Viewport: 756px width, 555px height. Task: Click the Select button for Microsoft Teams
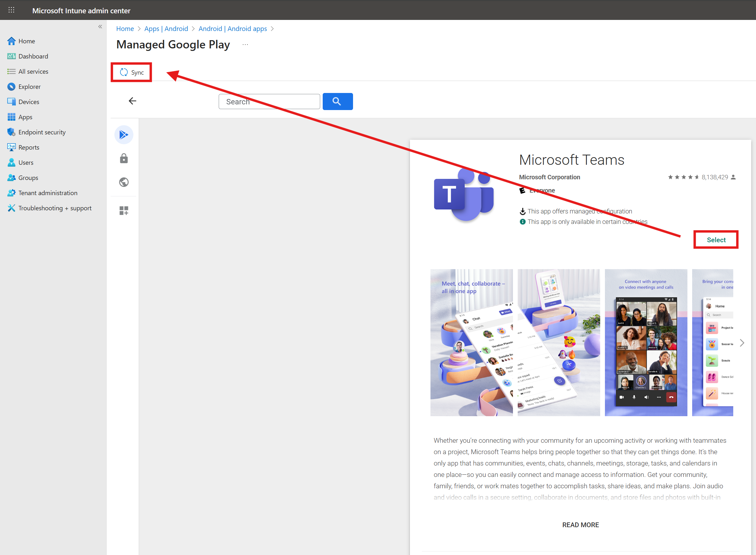click(716, 239)
